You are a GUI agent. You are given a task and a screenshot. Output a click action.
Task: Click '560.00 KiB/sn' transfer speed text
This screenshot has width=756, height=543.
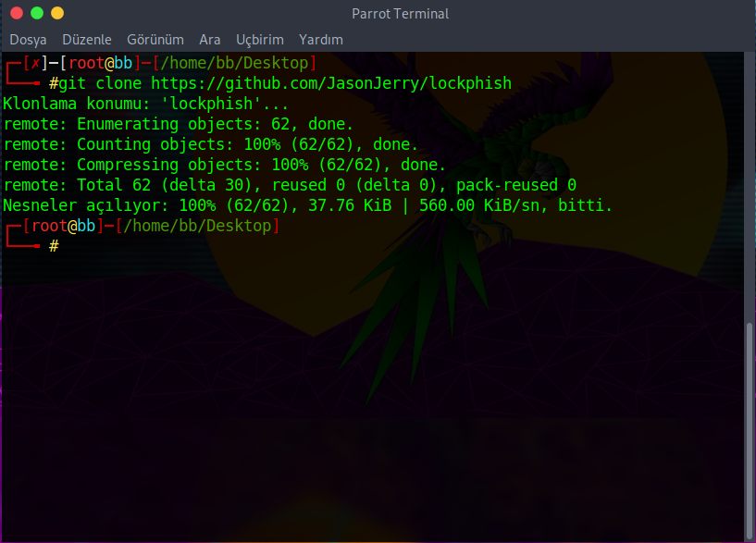coord(479,205)
